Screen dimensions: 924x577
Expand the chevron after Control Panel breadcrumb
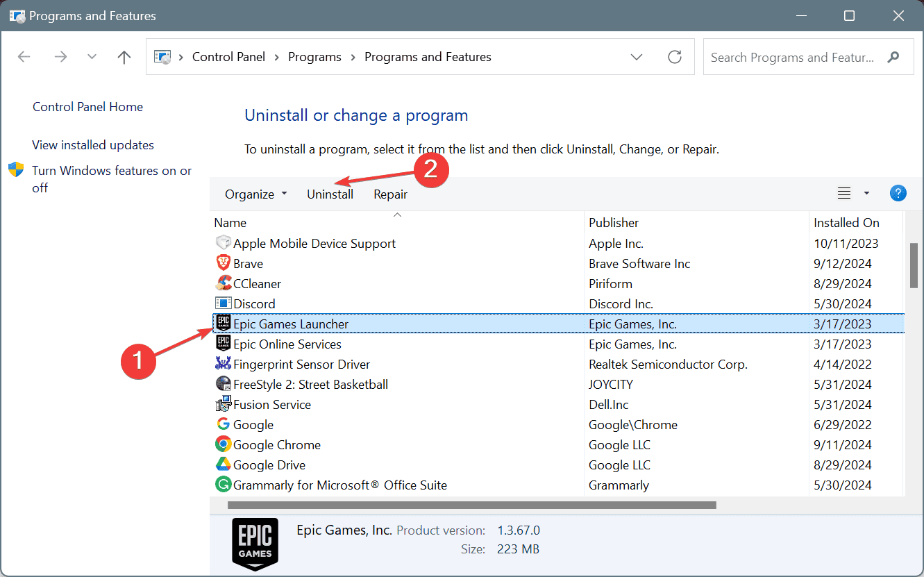pos(276,57)
